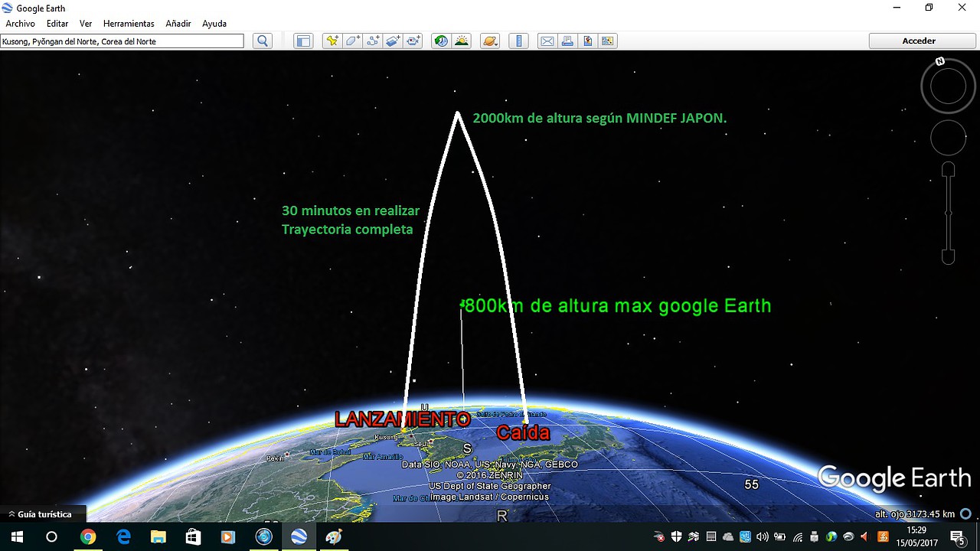Click the status bar streaming indicator circle
The image size is (980, 551).
coord(966,514)
